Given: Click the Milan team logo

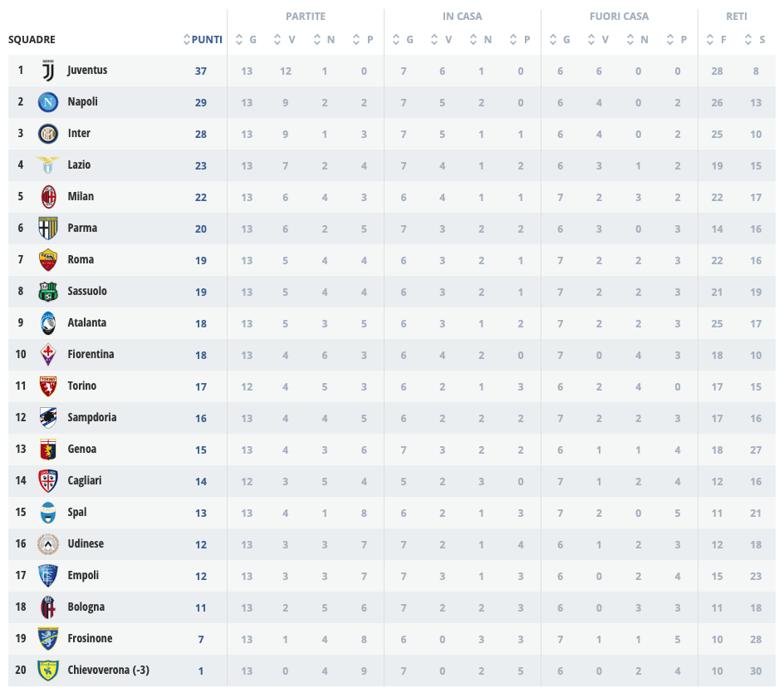Looking at the screenshot, I should pyautogui.click(x=47, y=197).
